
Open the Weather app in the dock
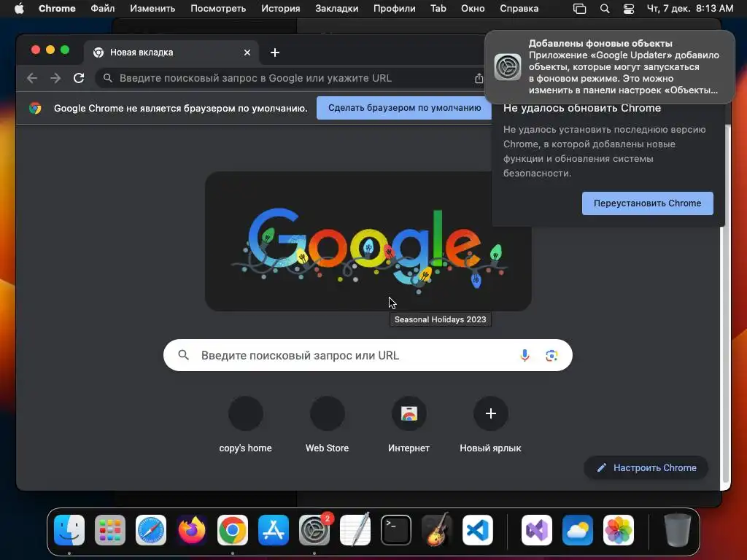coord(578,530)
